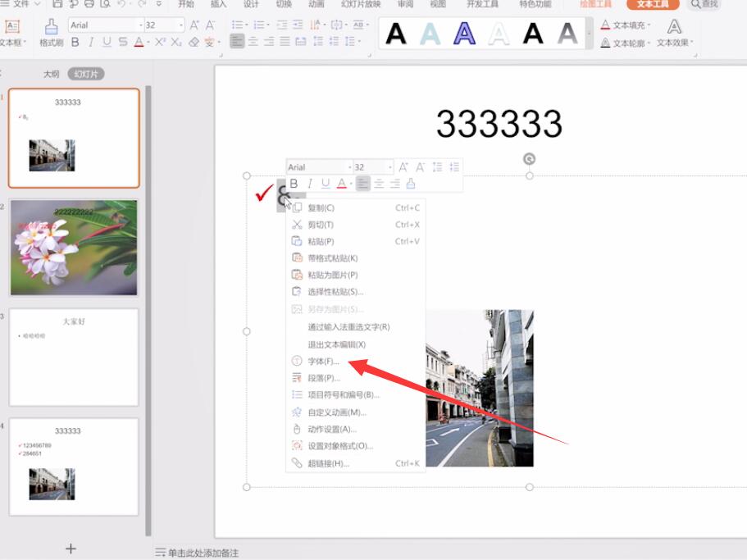Image resolution: width=747 pixels, height=560 pixels.
Task: Click the increase indent icon
Action: (298, 25)
